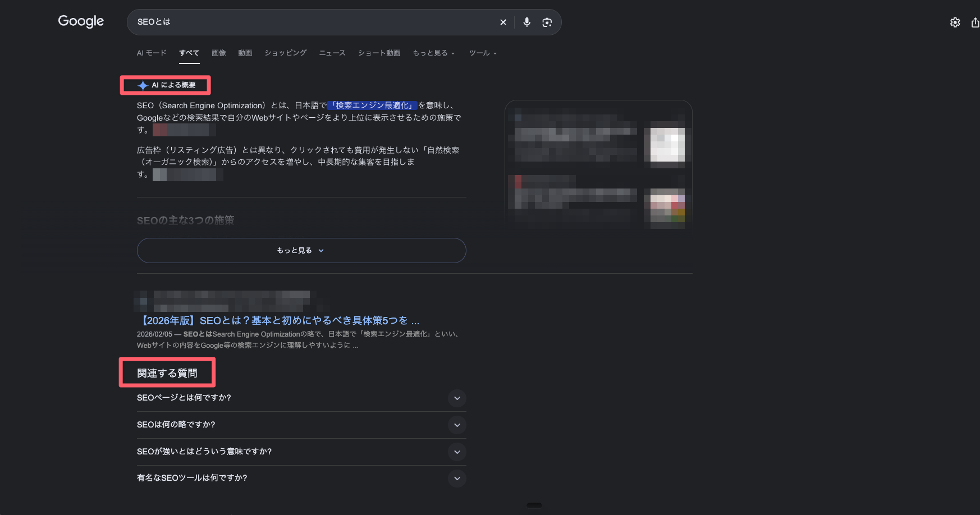
Task: Click the Google logo
Action: click(81, 21)
